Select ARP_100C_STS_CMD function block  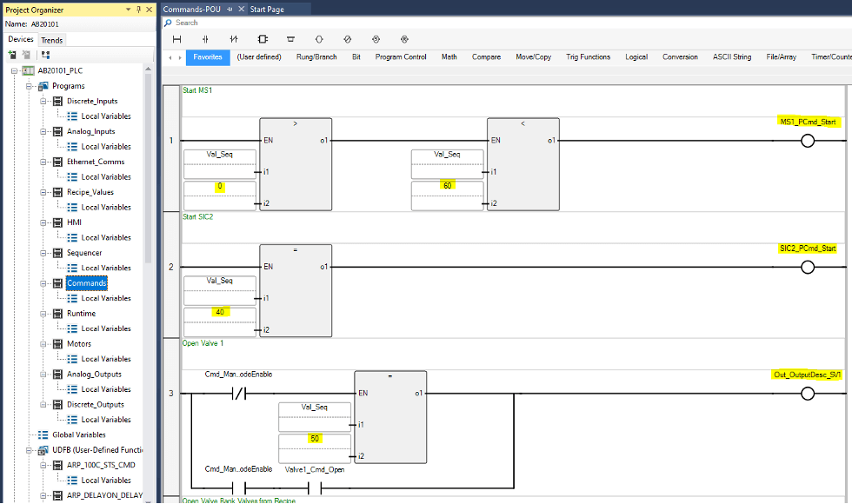pos(101,465)
